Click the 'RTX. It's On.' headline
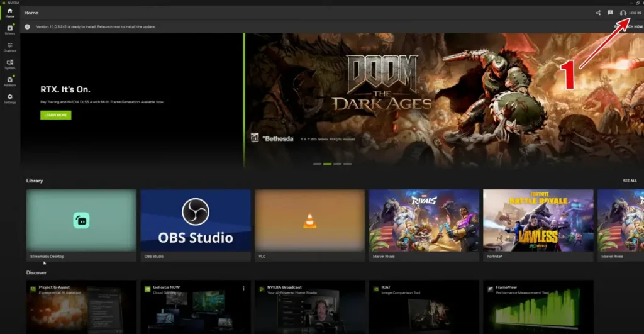Viewport: 644px width, 334px height. tap(65, 89)
